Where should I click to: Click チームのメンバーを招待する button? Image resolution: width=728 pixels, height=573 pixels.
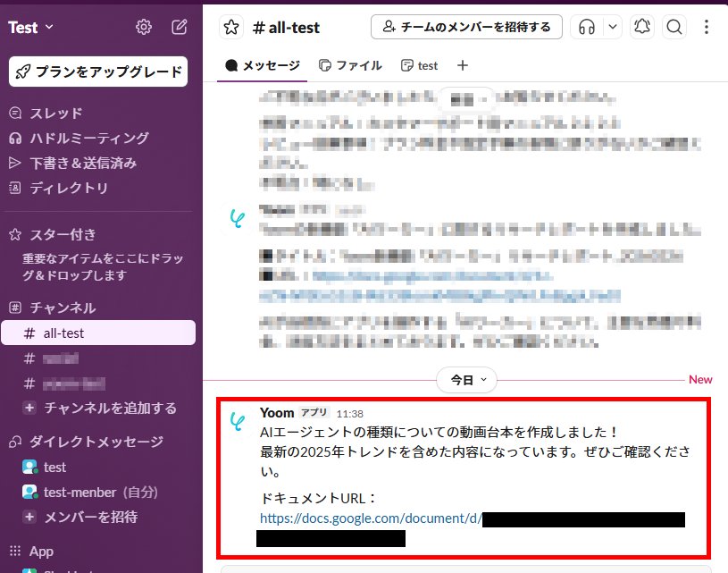(x=466, y=27)
